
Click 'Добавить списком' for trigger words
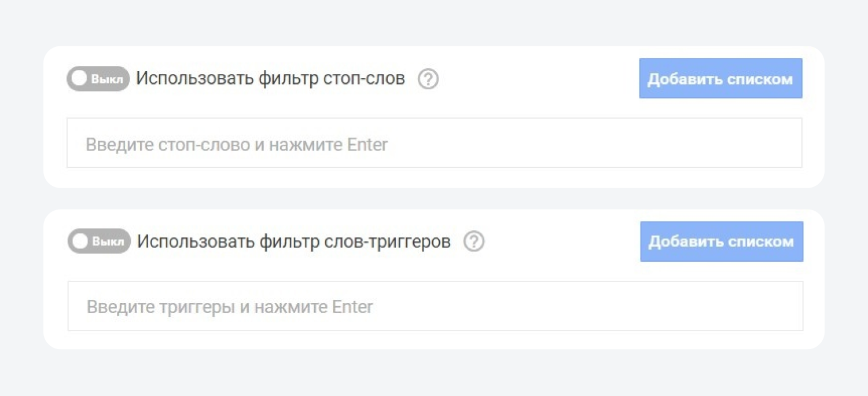pos(722,241)
